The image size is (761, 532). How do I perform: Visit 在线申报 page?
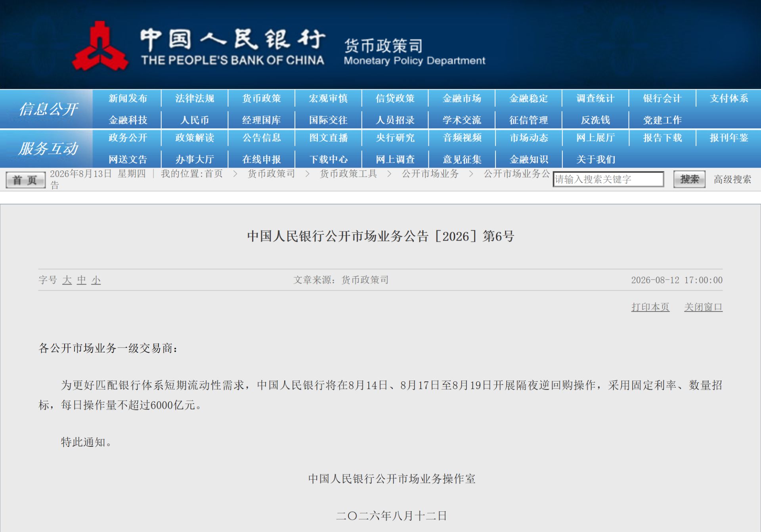click(x=262, y=159)
